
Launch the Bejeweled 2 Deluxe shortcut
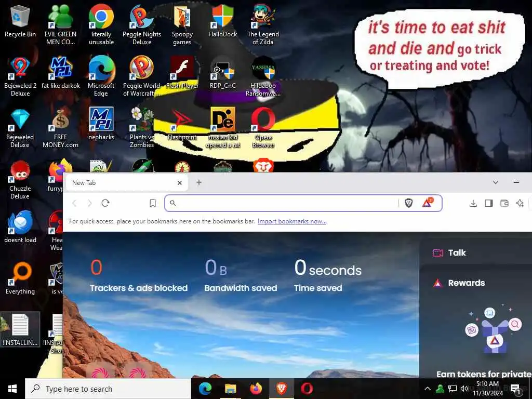[x=20, y=77]
